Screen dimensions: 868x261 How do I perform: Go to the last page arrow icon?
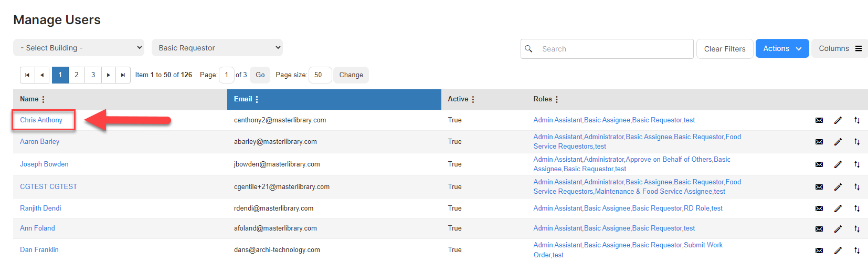tap(123, 75)
